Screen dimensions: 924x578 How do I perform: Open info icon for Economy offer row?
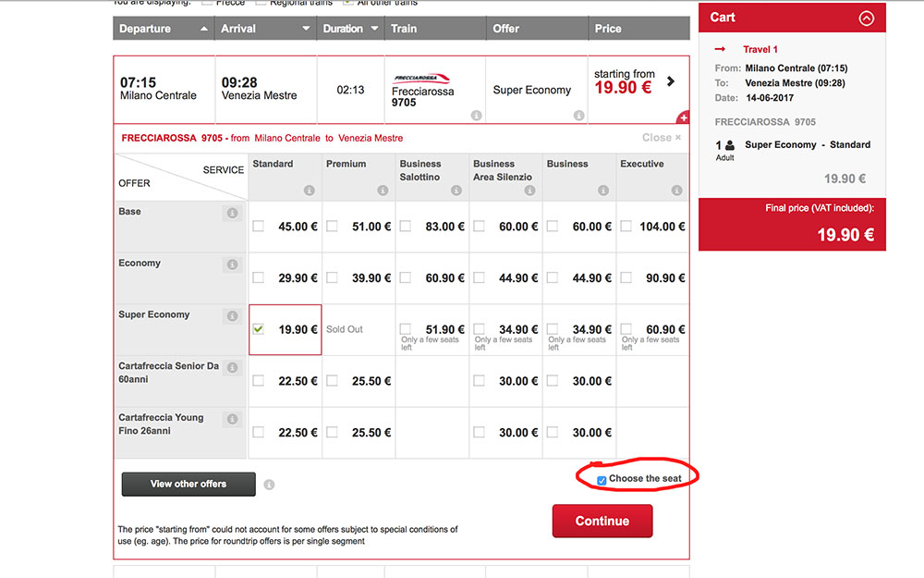click(232, 264)
